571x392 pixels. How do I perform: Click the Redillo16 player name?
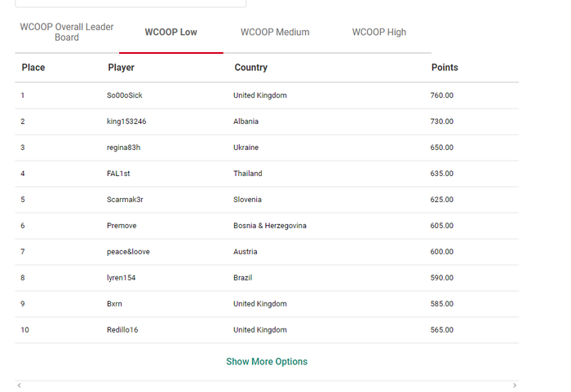(122, 330)
